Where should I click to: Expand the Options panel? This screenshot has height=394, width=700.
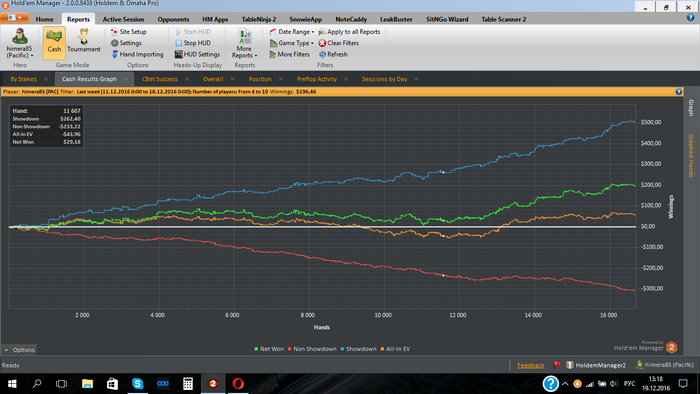[19, 350]
